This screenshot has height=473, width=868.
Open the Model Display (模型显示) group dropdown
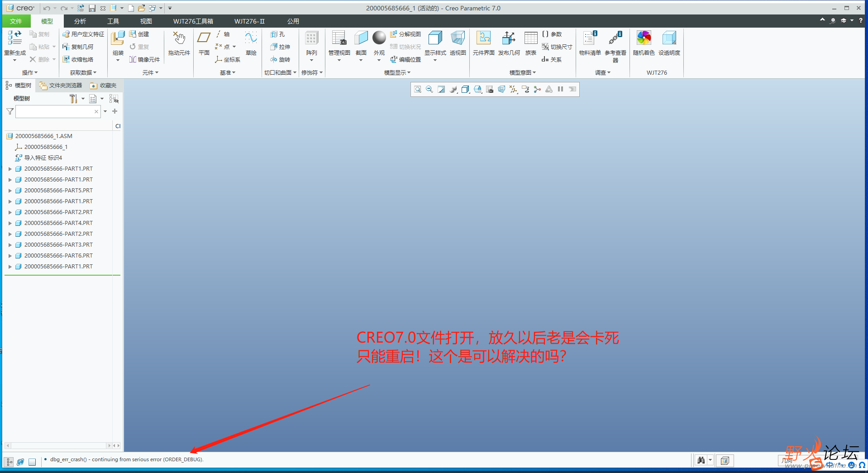pyautogui.click(x=397, y=72)
